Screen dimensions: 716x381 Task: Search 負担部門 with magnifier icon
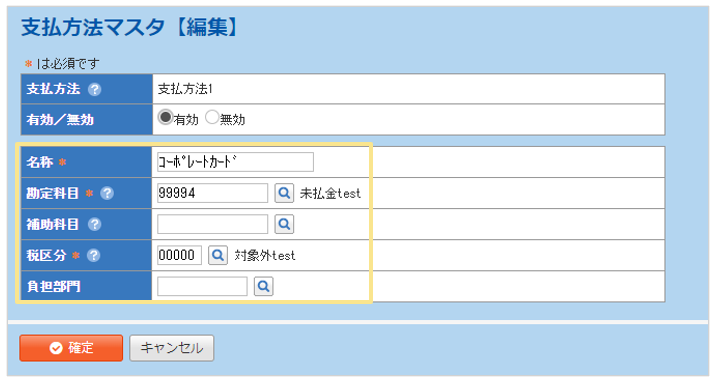tap(263, 286)
